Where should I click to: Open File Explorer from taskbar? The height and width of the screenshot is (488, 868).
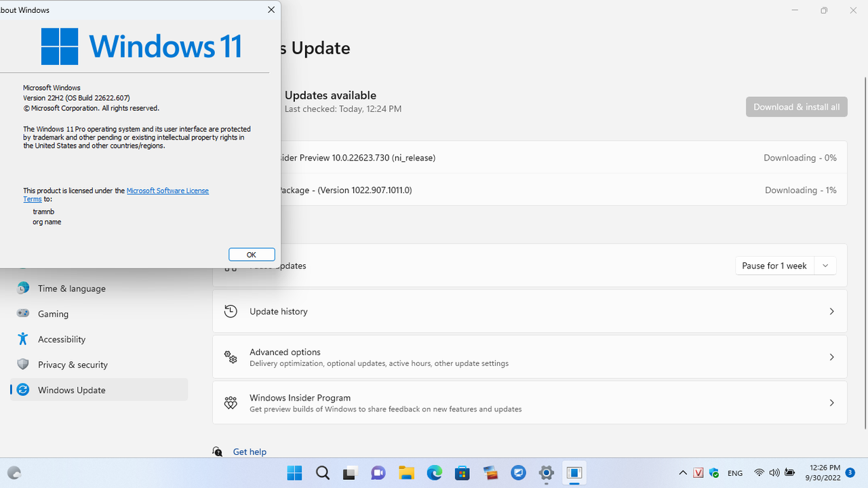pos(406,473)
